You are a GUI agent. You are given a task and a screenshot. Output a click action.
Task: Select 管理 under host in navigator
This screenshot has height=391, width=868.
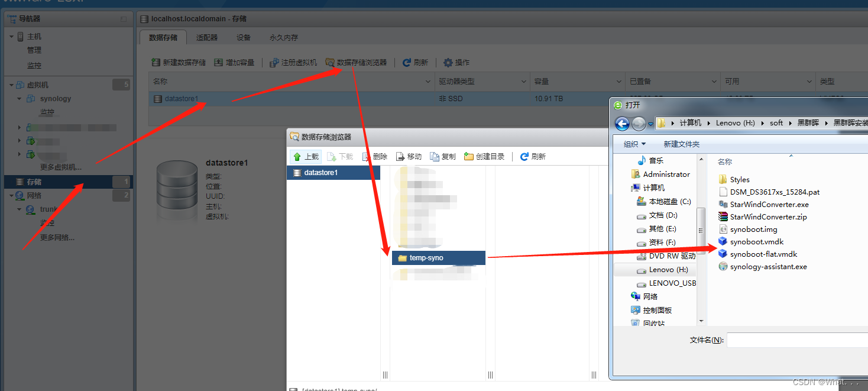pos(34,50)
